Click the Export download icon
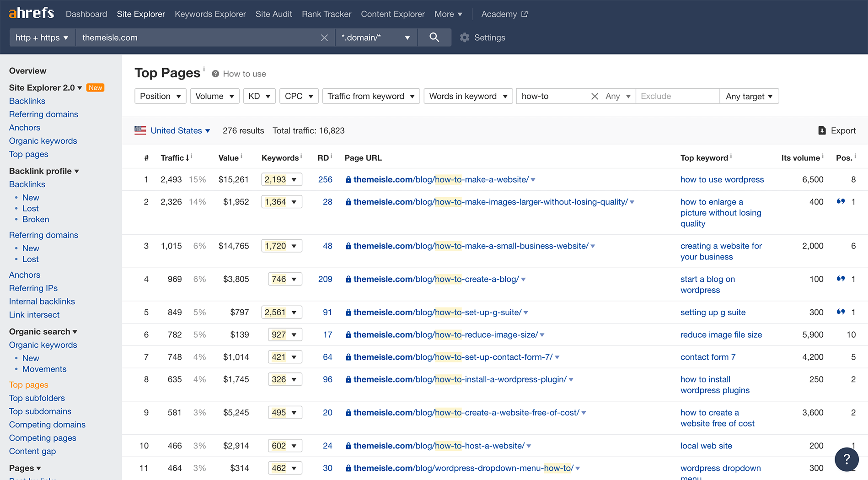Viewport: 868px width, 480px height. pyautogui.click(x=822, y=130)
